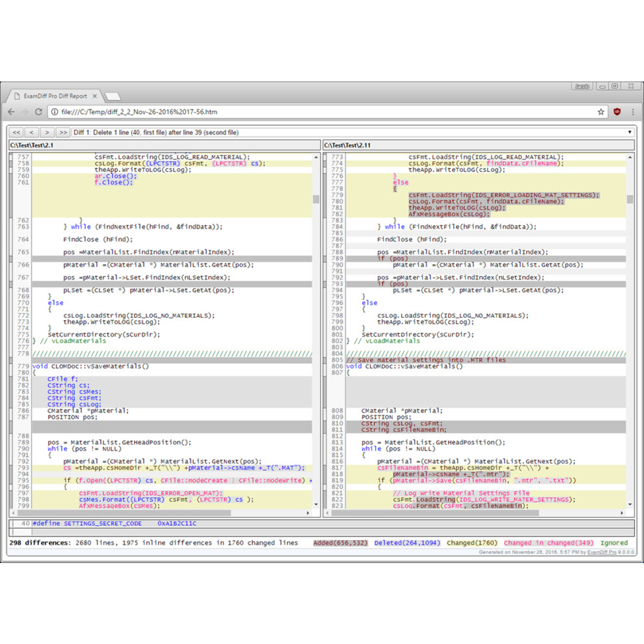Select the ExamDiff Pro Diff Report tab

point(54,96)
